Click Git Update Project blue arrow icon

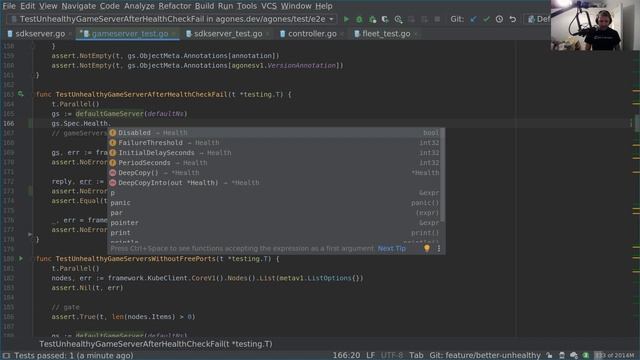point(473,19)
